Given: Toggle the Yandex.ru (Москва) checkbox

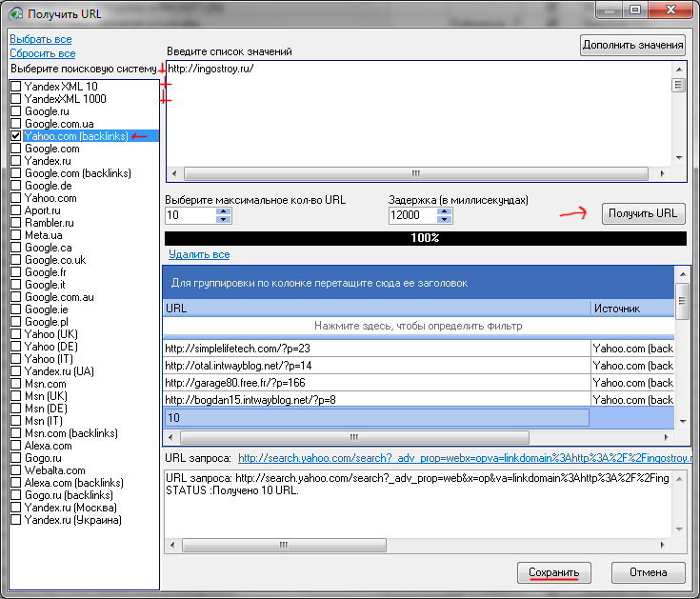Looking at the screenshot, I should [16, 508].
